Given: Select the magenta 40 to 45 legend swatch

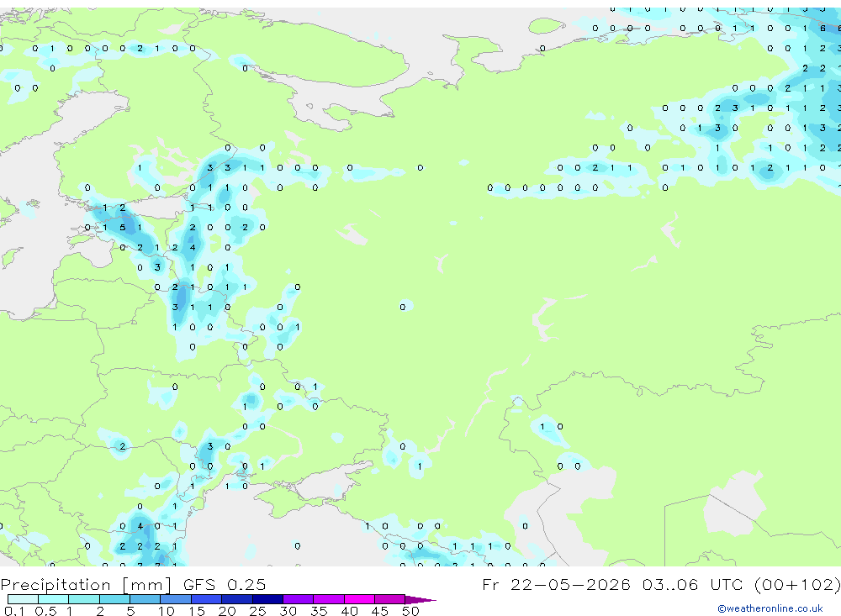Looking at the screenshot, I should point(359,599).
